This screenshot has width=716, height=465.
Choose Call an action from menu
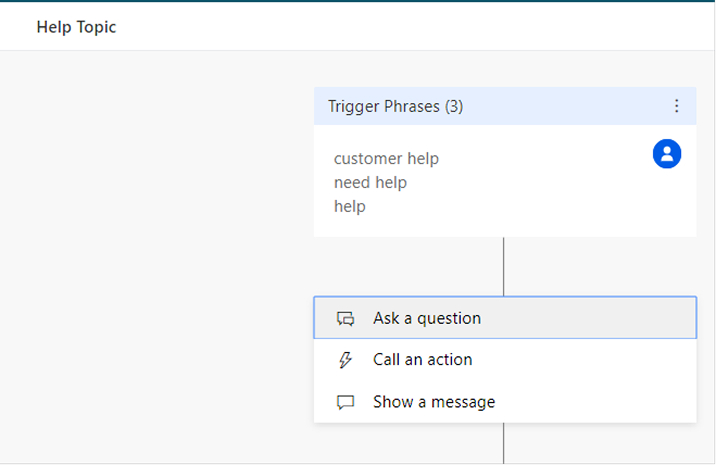click(505, 359)
